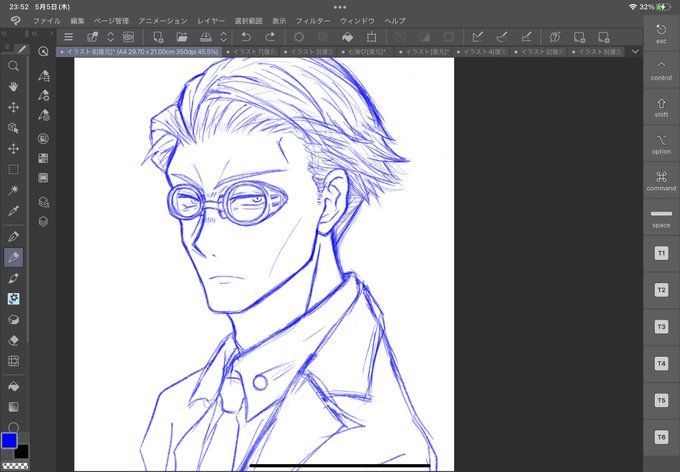
Task: Select the transparent checkered color swatch
Action: (x=15, y=466)
